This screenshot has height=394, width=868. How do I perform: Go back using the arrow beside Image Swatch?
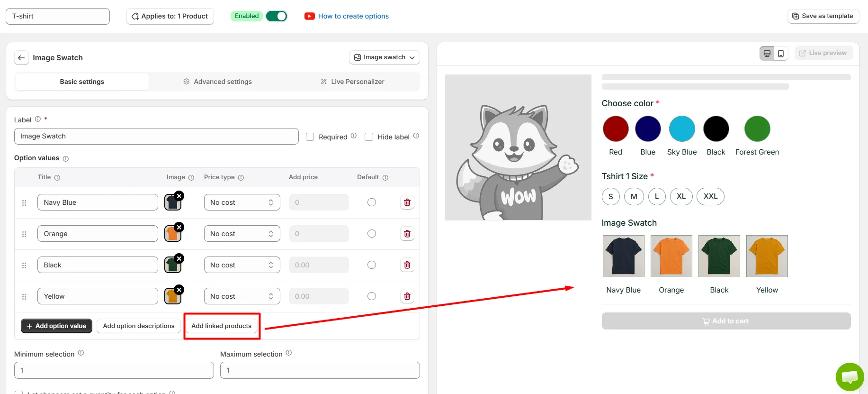pyautogui.click(x=21, y=58)
